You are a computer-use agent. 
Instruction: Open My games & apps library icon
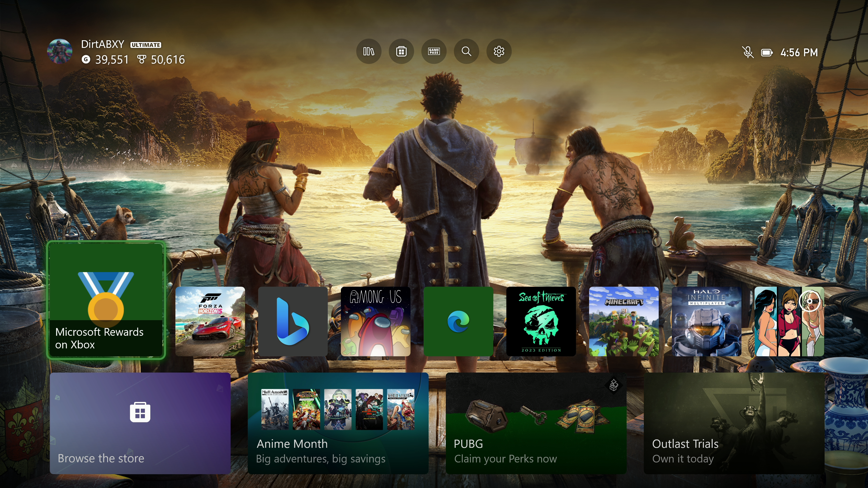point(369,51)
